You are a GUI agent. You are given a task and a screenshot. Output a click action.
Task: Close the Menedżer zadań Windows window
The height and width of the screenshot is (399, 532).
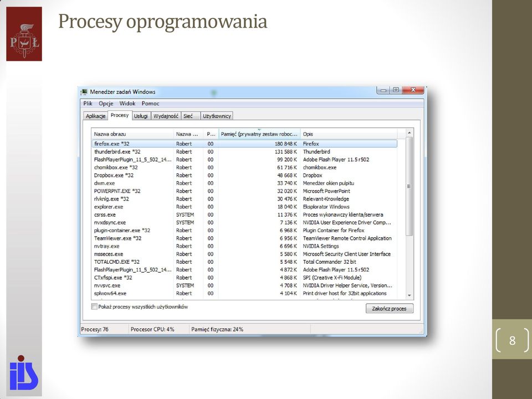pyautogui.click(x=413, y=90)
